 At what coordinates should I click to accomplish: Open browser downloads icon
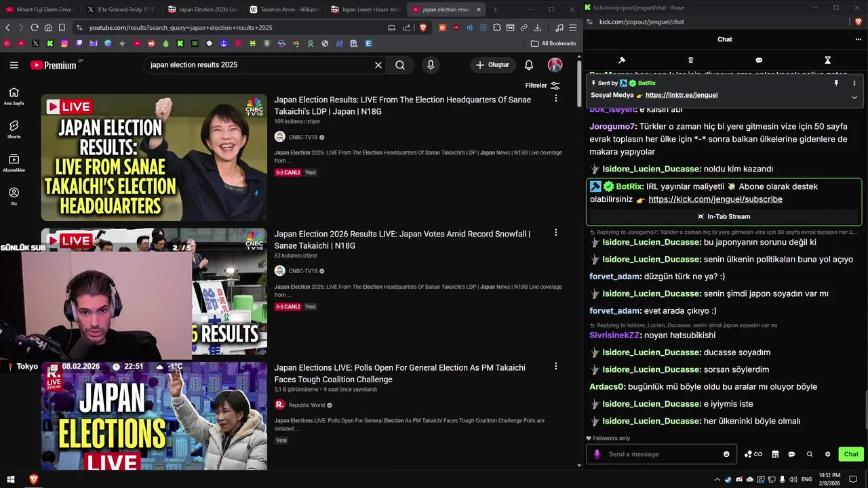(538, 28)
